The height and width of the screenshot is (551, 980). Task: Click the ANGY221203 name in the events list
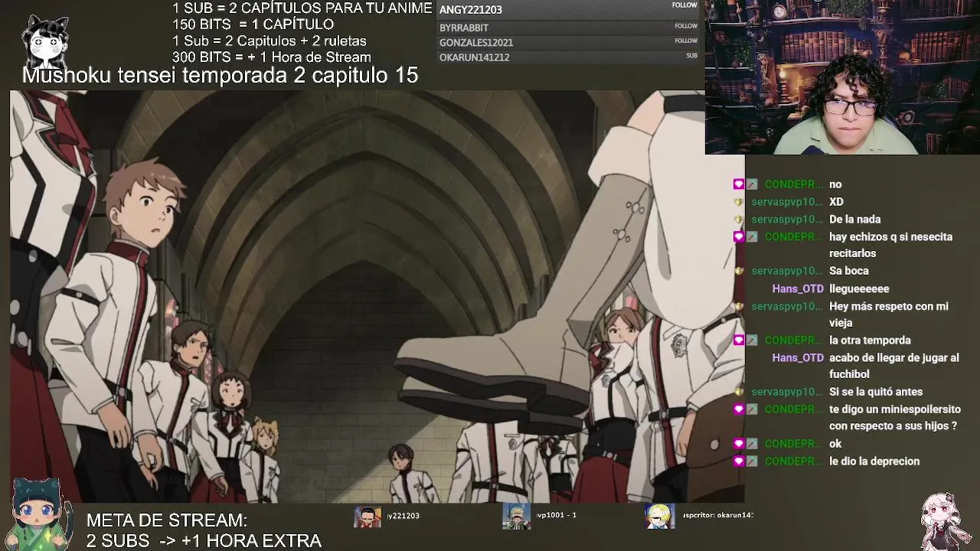(x=471, y=10)
